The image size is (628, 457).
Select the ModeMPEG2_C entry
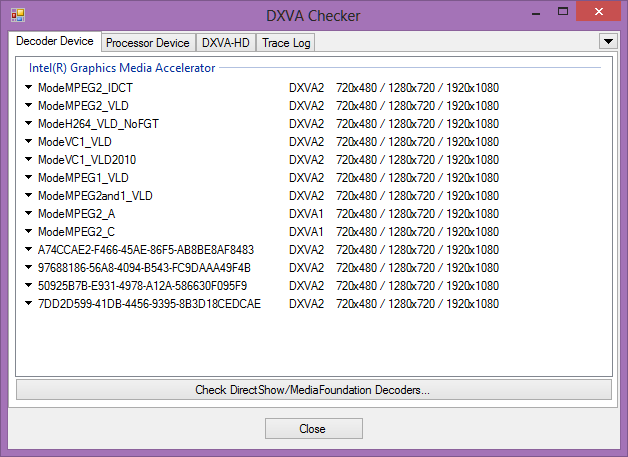point(76,232)
